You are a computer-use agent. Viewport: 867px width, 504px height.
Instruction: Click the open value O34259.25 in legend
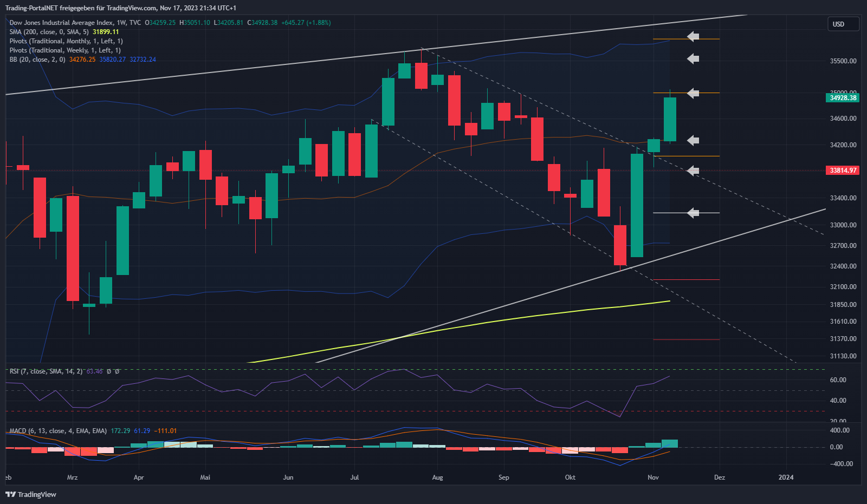(x=160, y=23)
